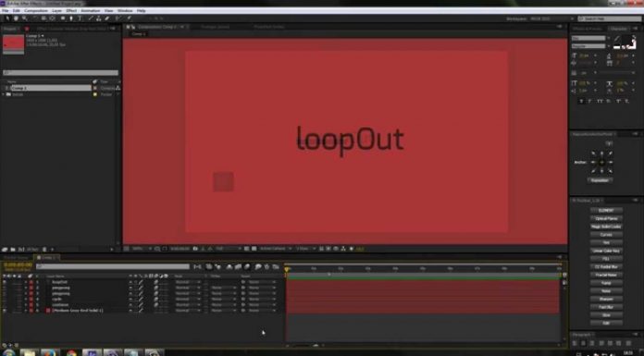This screenshot has height=356, width=644.
Task: Open the Composition menu
Action: 36,11
